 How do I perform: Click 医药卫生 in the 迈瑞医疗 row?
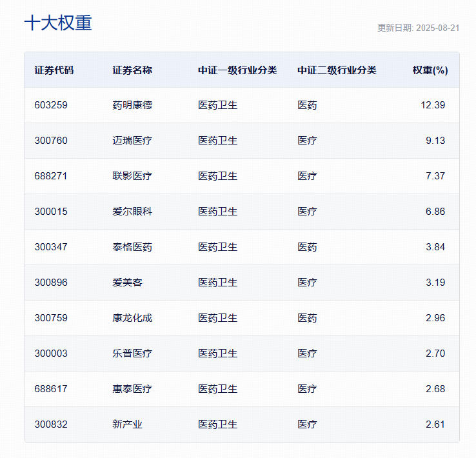pos(217,141)
